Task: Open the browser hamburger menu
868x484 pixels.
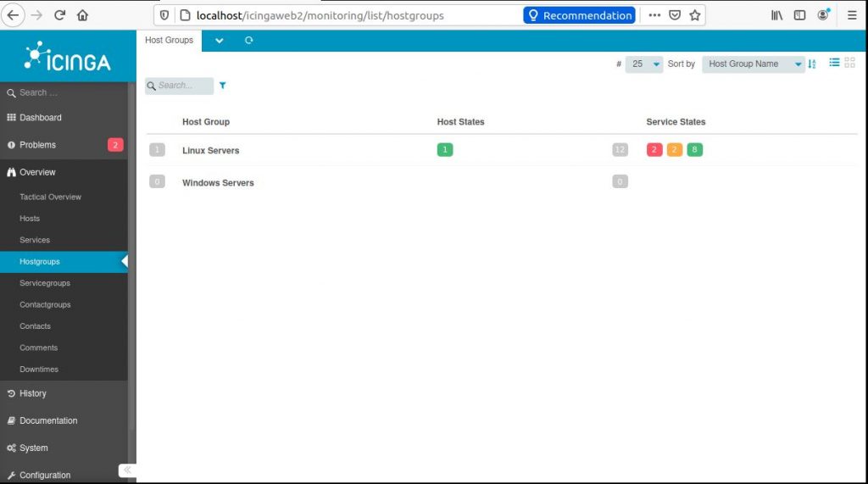Action: (x=852, y=15)
